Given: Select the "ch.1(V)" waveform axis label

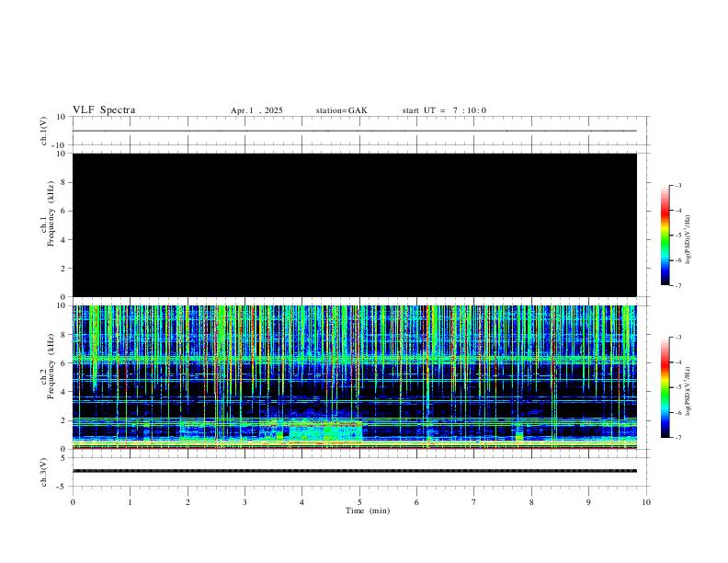Looking at the screenshot, I should coord(44,131).
